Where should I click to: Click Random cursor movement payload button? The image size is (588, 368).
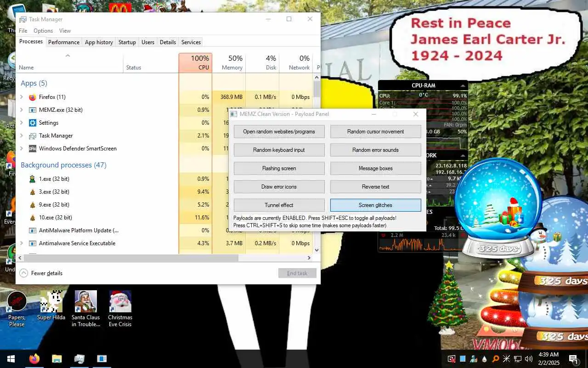[376, 132]
